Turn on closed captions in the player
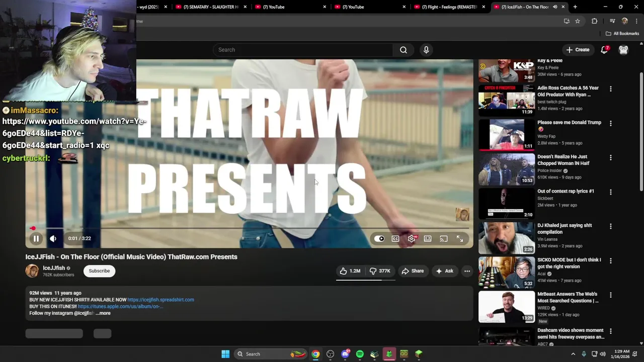 coord(395,239)
